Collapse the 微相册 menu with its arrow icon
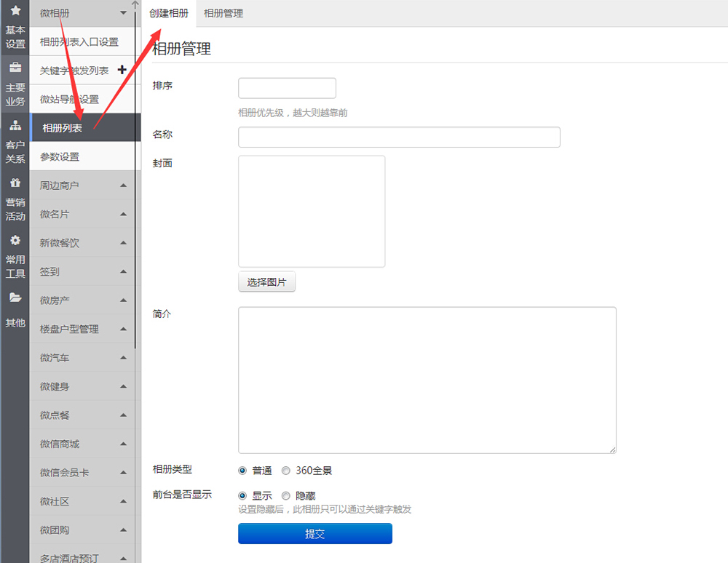Screen dimensions: 728x563 pyautogui.click(x=122, y=13)
